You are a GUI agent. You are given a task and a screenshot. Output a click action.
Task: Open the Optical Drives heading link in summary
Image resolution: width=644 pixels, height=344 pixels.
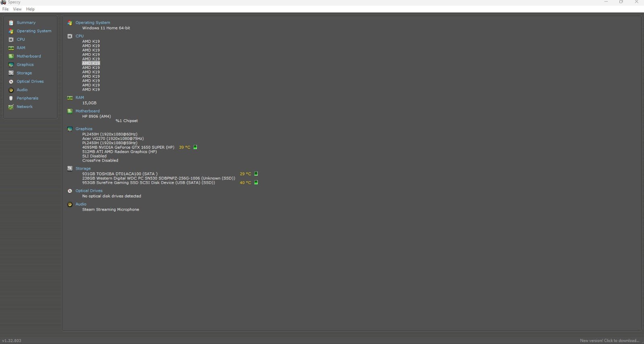(89, 191)
